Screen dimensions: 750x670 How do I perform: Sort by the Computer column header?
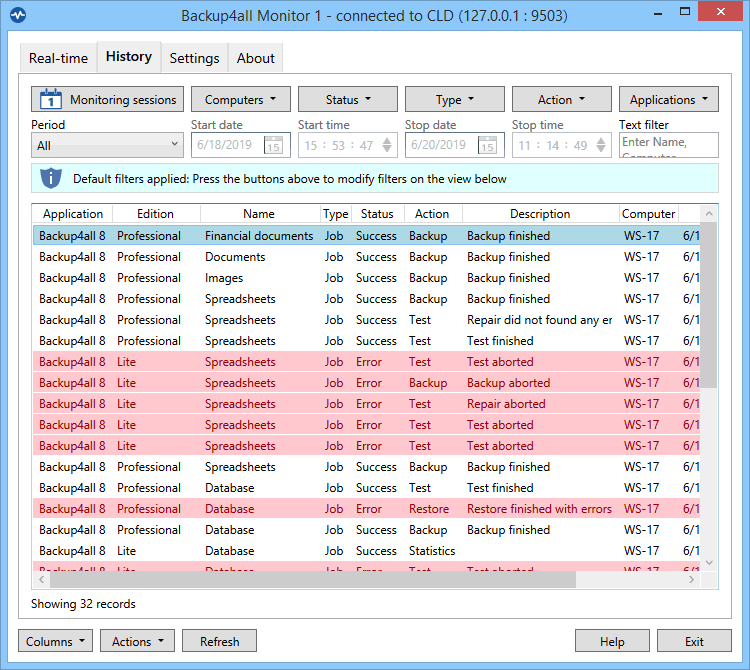point(648,214)
